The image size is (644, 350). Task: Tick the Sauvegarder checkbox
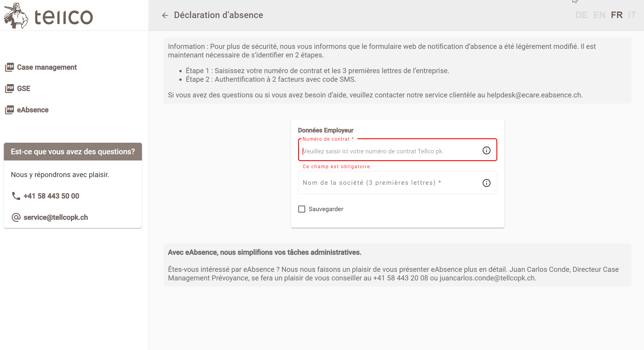(x=302, y=209)
